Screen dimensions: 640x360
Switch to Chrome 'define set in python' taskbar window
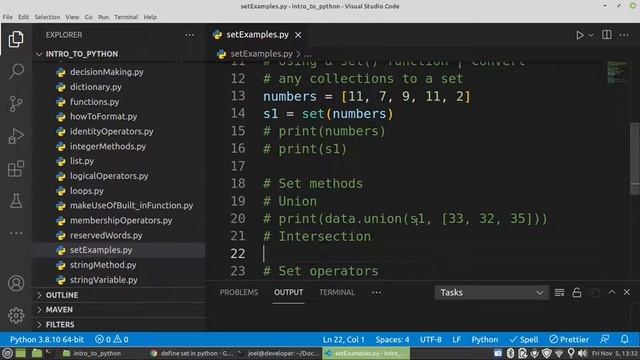tap(191, 353)
